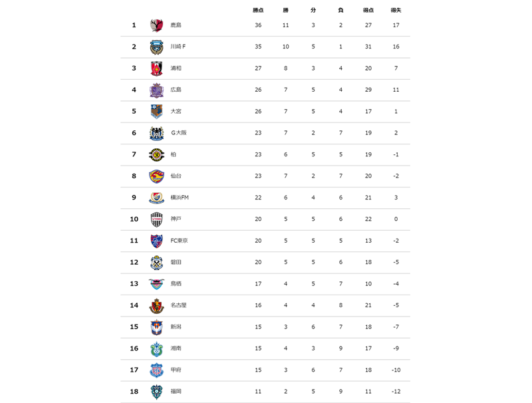Click the Omiya (大宮) club emblem
The image size is (532, 403).
(156, 112)
